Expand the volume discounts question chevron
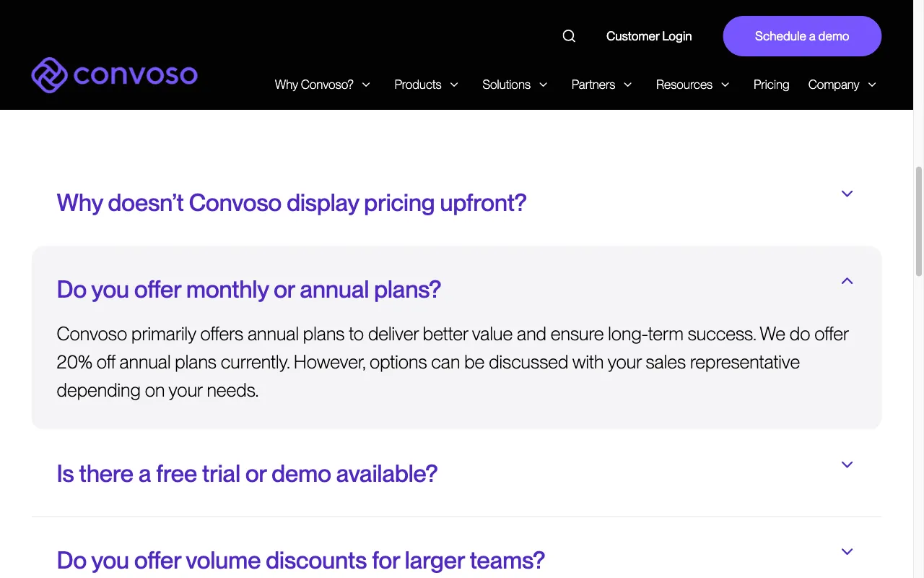The image size is (924, 578). click(x=847, y=551)
